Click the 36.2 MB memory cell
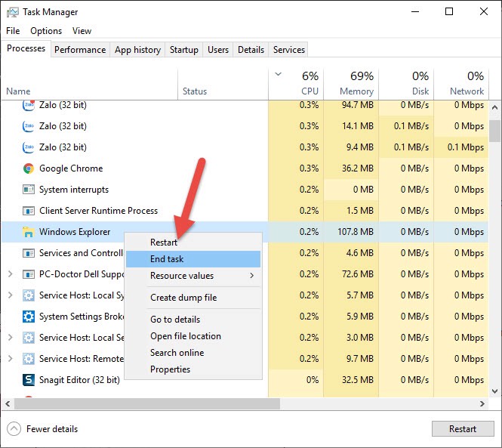The height and width of the screenshot is (448, 502). tap(351, 168)
